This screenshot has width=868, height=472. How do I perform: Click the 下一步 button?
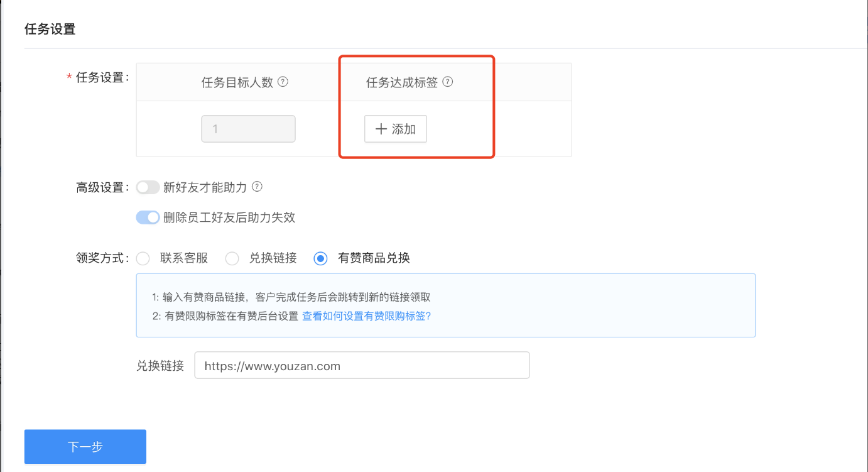point(85,447)
